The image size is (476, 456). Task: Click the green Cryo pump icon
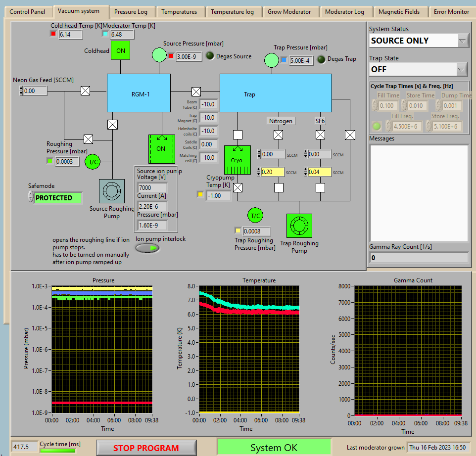238,160
